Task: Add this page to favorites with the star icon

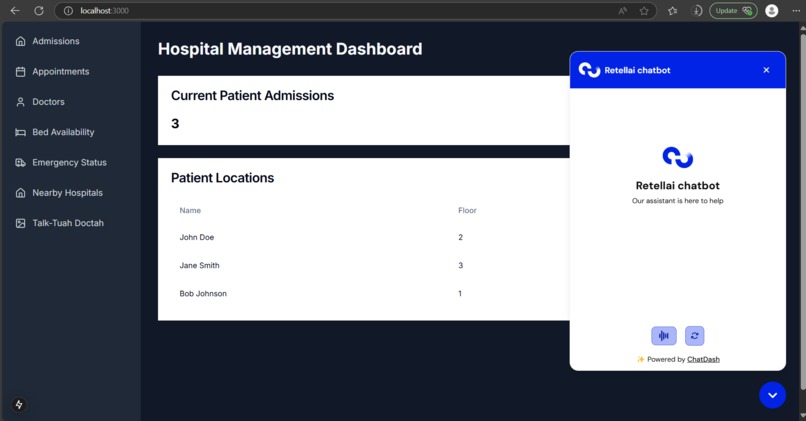Action: point(644,11)
